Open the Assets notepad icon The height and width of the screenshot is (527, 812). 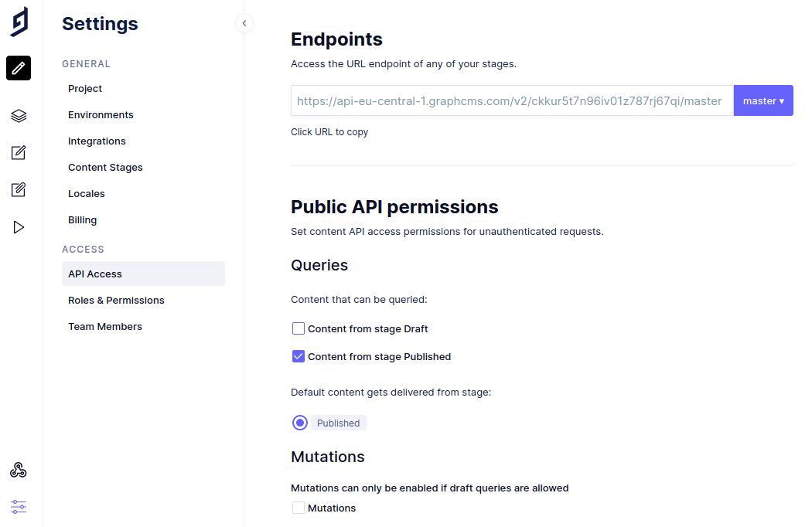(x=19, y=190)
